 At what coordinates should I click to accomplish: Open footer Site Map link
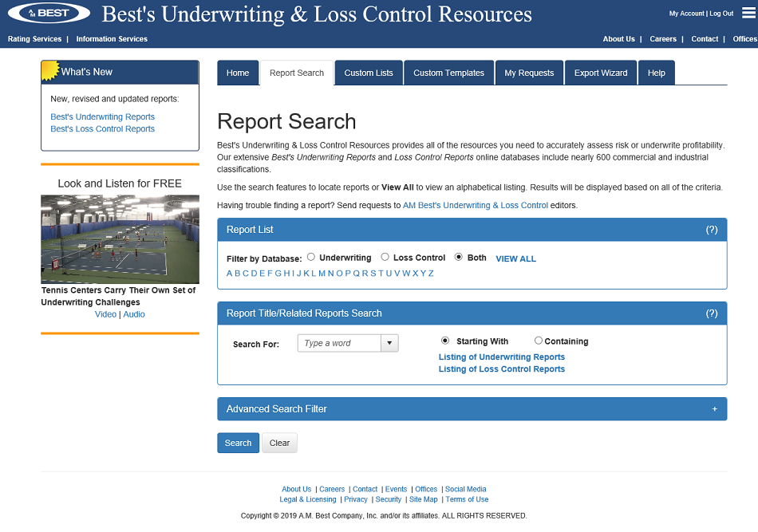pos(424,499)
